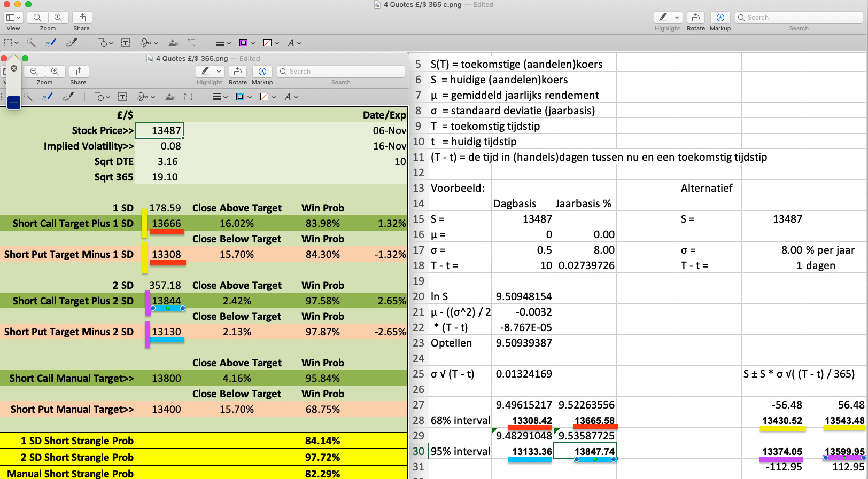Add a text box from 365 c.png toolbar
This screenshot has width=868, height=479.
pos(126,43)
